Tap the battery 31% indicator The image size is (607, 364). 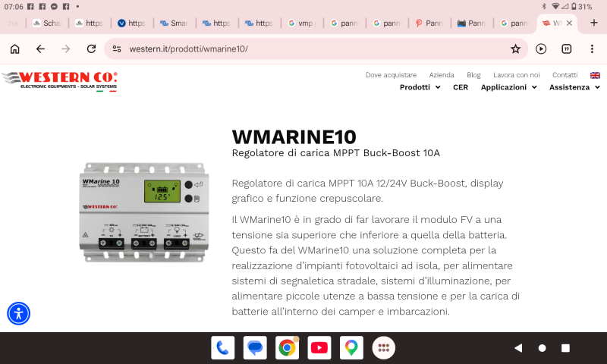581,7
